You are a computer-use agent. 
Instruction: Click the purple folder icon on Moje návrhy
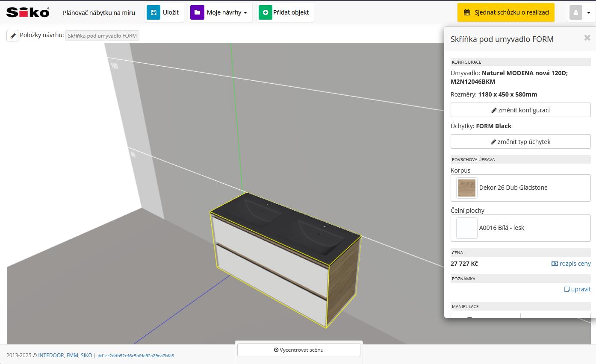(x=197, y=12)
